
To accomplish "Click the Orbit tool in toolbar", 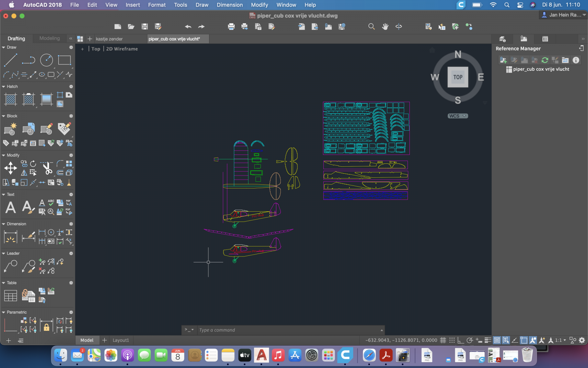I will 399,26.
